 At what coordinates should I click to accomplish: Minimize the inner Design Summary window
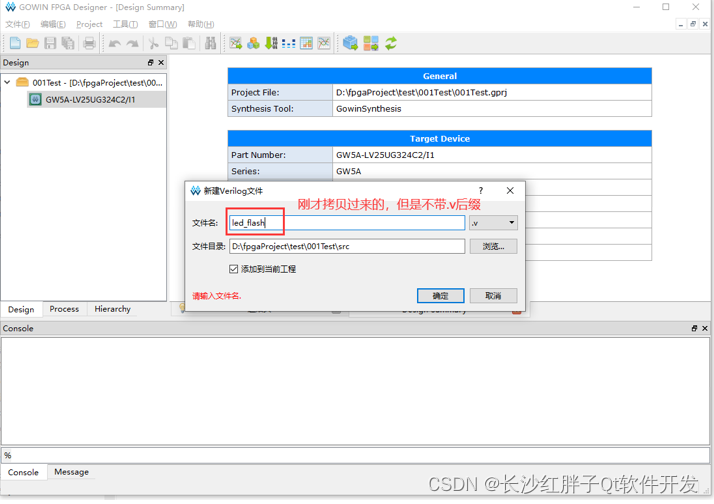(681, 24)
